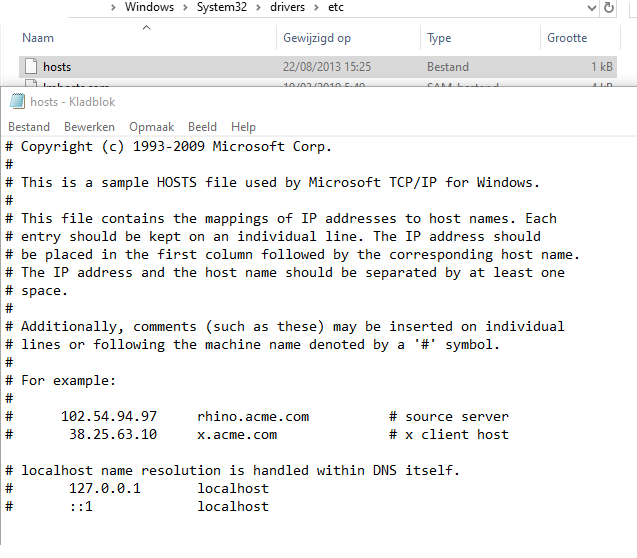This screenshot has height=558, width=637.
Task: Open the Bewerken menu
Action: (89, 127)
